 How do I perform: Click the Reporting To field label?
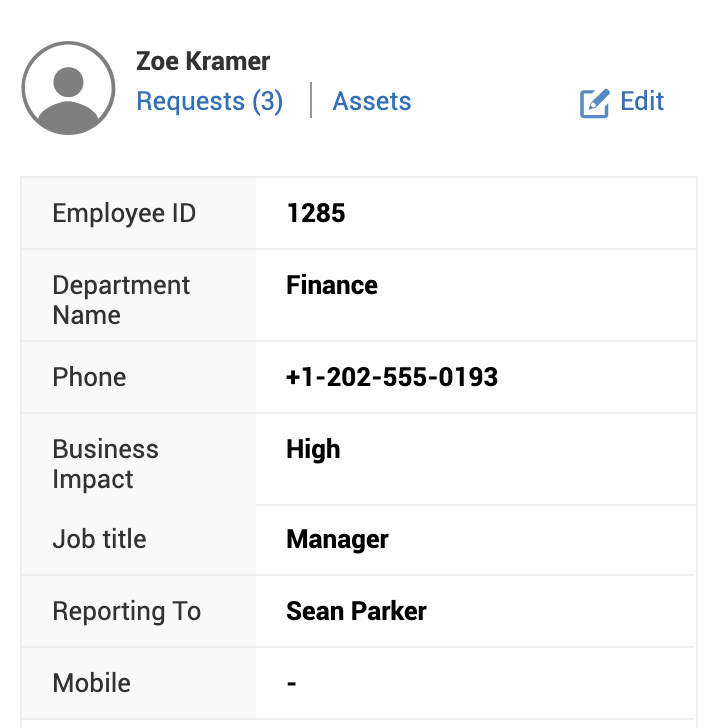126,611
